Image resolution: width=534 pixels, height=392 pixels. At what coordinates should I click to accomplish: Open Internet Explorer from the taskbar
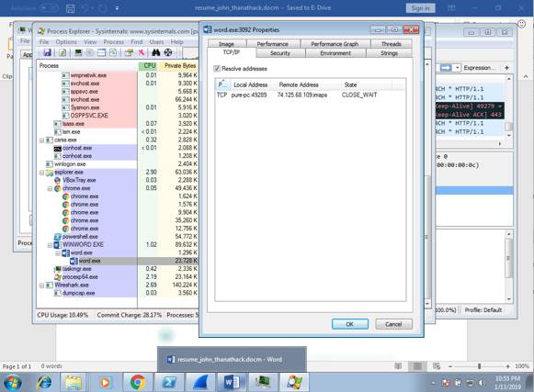pyautogui.click(x=44, y=382)
